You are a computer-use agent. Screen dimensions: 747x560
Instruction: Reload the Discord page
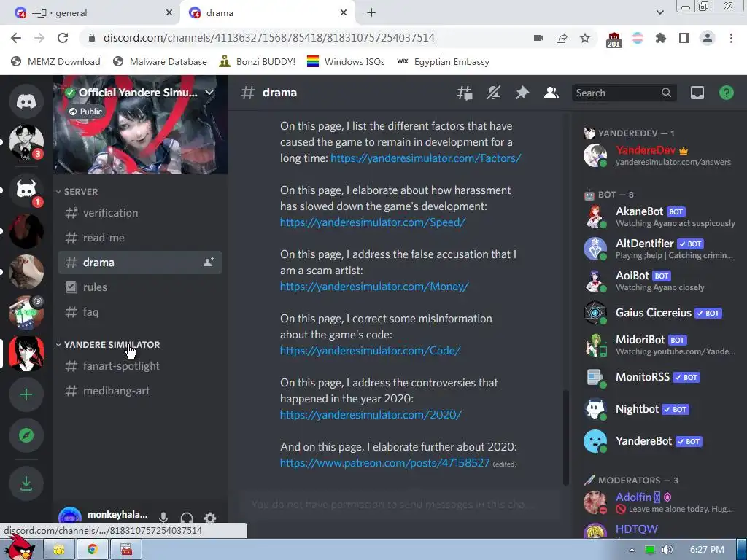point(63,38)
